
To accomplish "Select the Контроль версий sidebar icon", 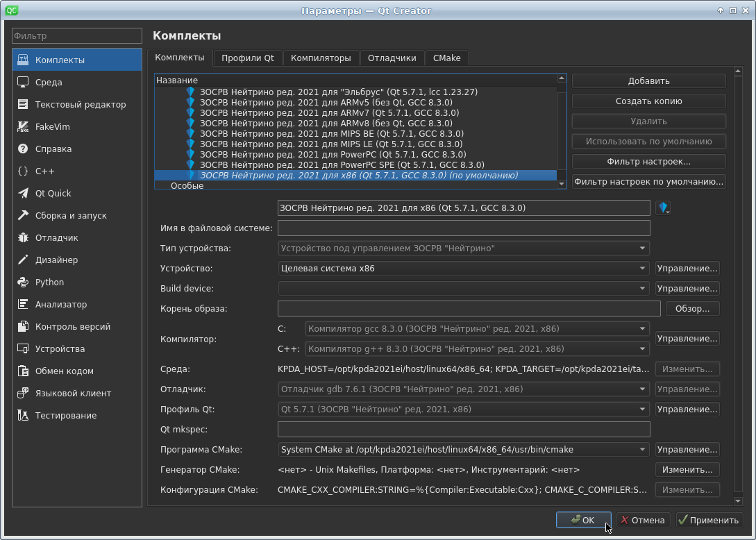I will tap(23, 327).
